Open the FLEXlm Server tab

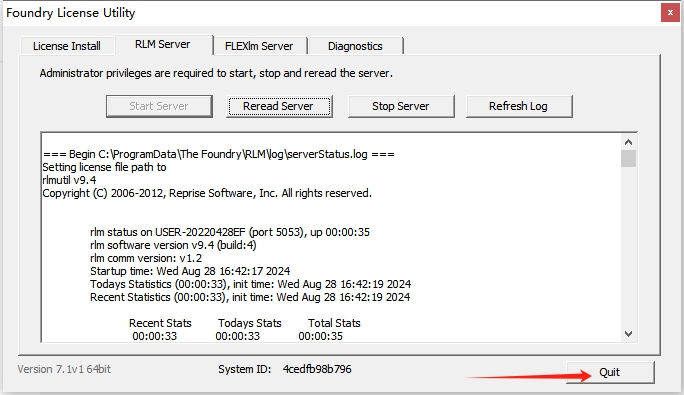(259, 46)
